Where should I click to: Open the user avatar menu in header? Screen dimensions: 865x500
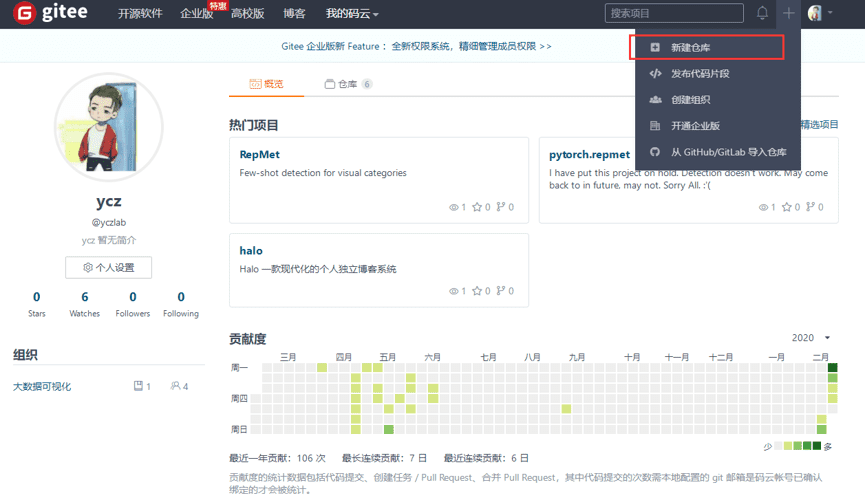(x=815, y=13)
